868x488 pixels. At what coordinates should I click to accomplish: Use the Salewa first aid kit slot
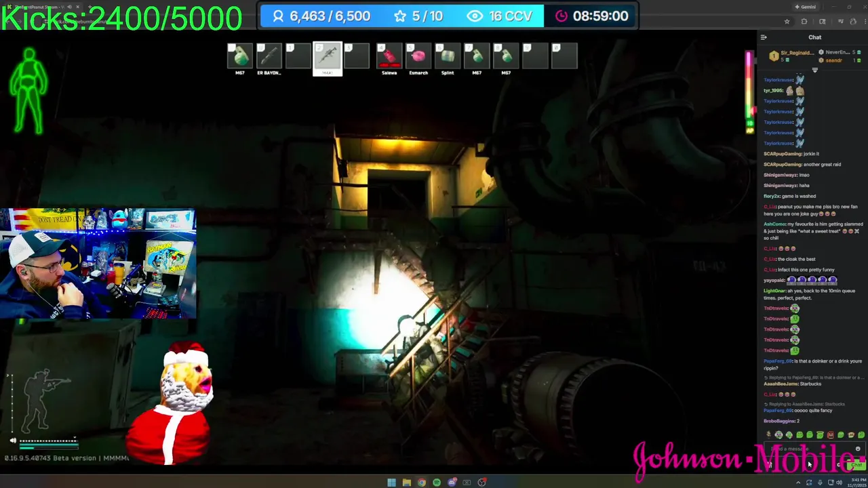(389, 56)
